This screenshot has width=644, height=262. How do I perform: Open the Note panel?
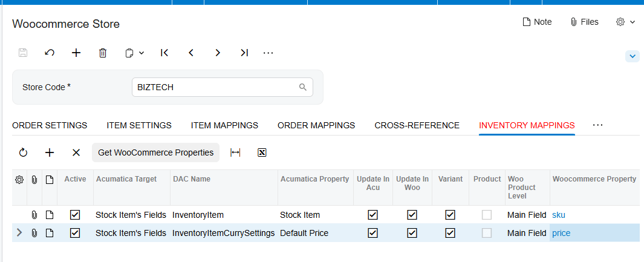coord(537,22)
